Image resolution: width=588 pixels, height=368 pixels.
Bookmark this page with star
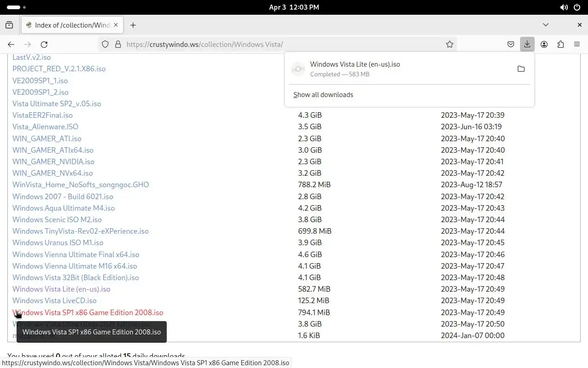coord(450,45)
